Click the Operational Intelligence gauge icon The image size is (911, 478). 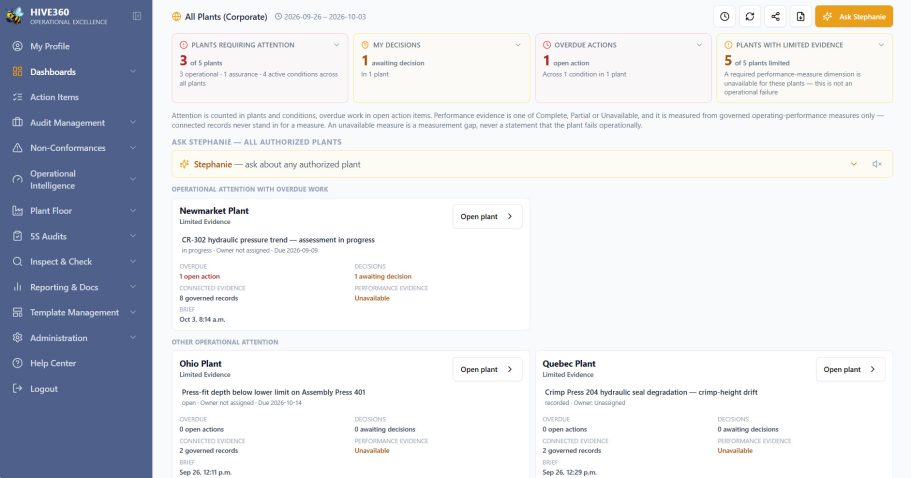coord(17,179)
